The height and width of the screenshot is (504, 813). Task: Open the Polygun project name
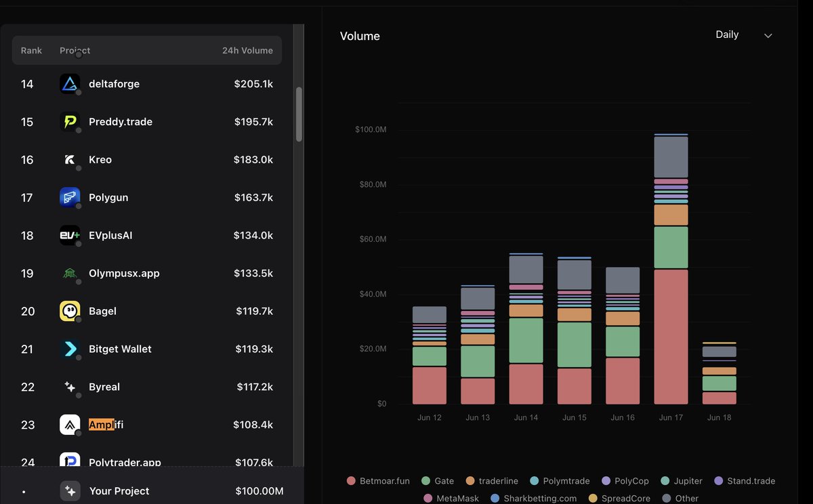tap(108, 198)
